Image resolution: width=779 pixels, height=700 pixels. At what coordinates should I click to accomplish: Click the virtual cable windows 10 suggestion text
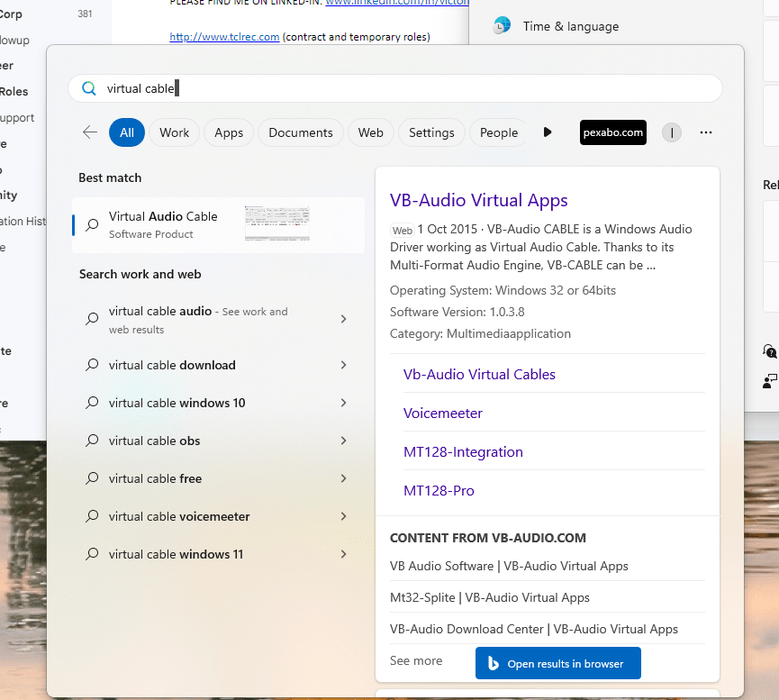click(177, 403)
